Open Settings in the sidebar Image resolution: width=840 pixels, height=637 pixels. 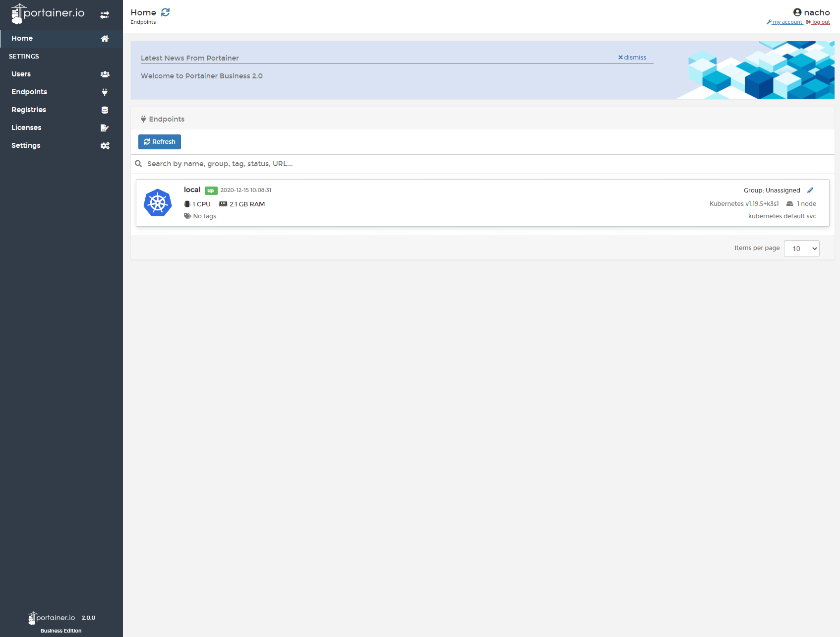point(61,145)
